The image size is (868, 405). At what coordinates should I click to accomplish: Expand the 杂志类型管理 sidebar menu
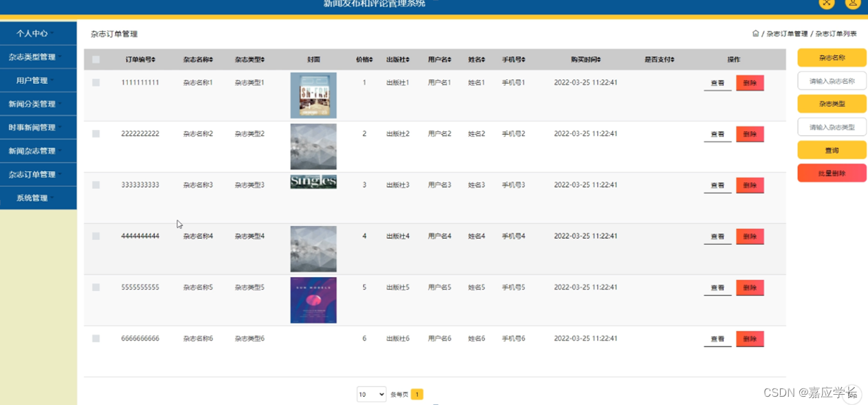[38, 57]
